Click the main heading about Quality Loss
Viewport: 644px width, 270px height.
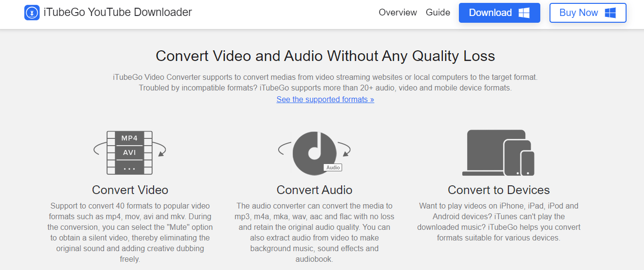(x=325, y=56)
